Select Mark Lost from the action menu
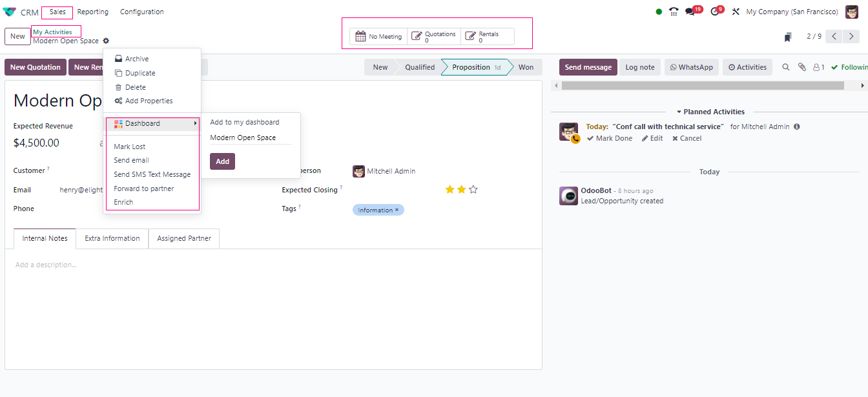868x397 pixels. [x=130, y=147]
